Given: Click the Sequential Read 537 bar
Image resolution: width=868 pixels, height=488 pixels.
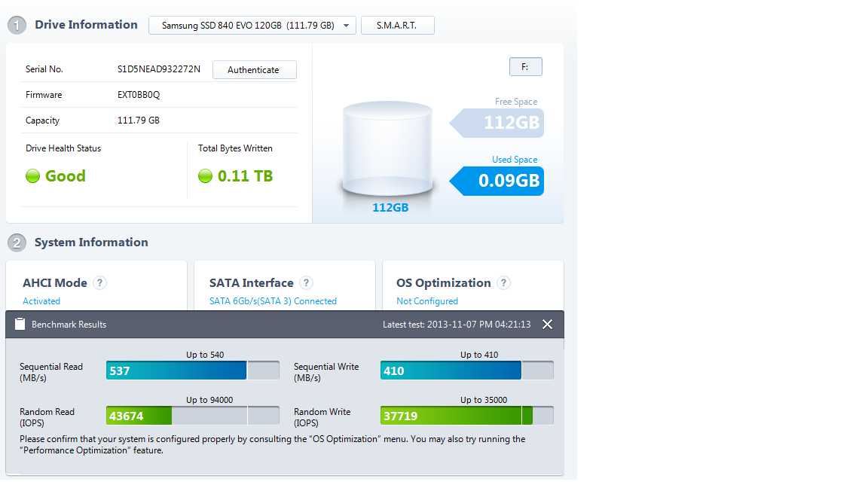Looking at the screenshot, I should click(x=193, y=371).
